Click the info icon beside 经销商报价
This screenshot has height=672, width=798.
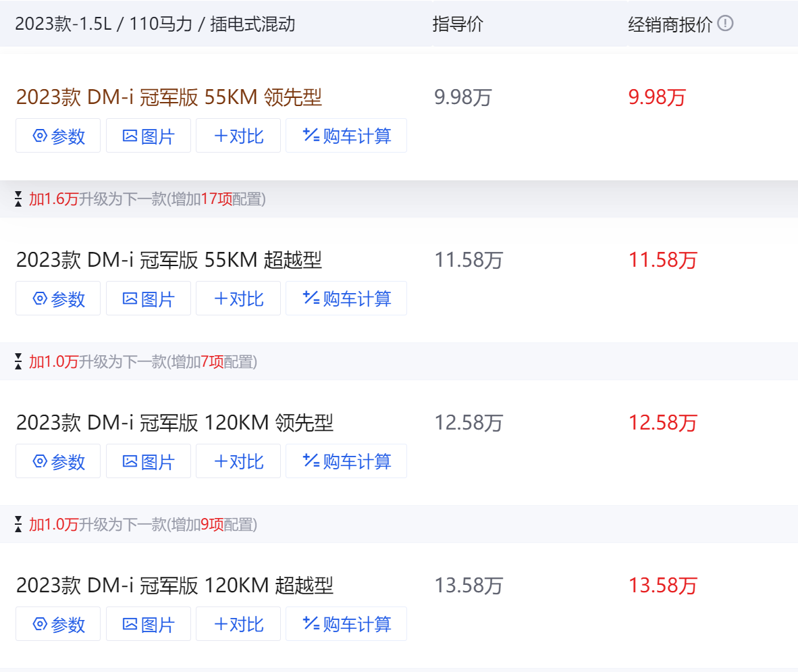point(726,24)
